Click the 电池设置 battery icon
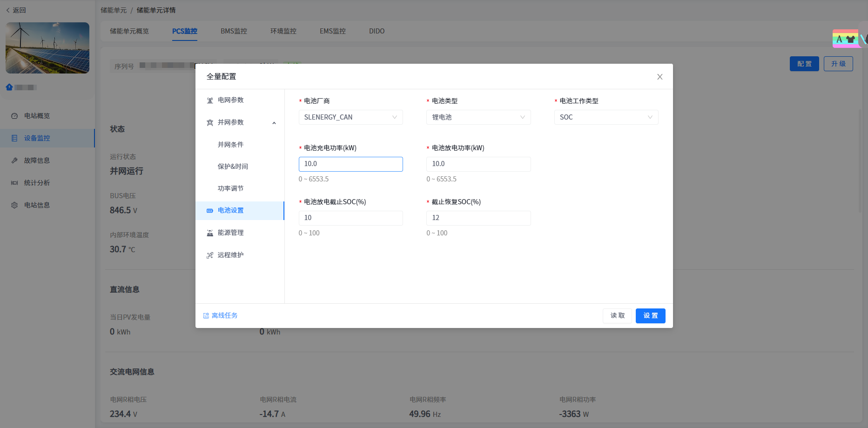The height and width of the screenshot is (428, 868). [x=210, y=211]
